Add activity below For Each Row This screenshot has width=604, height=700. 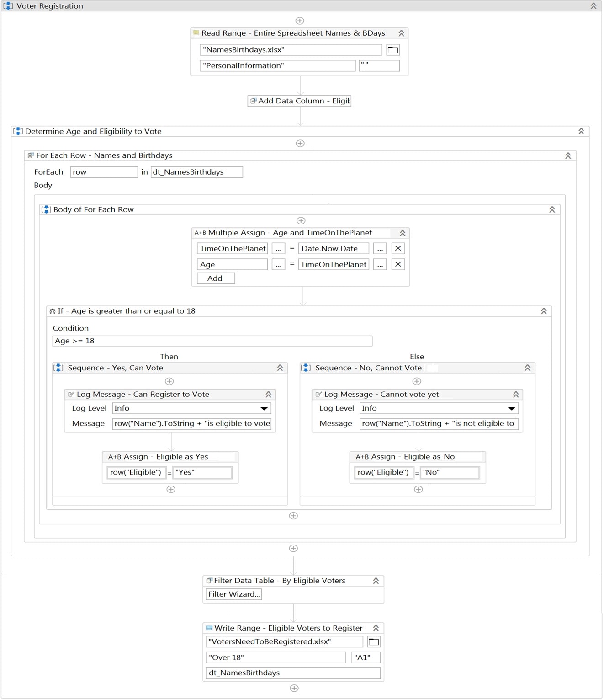(293, 549)
